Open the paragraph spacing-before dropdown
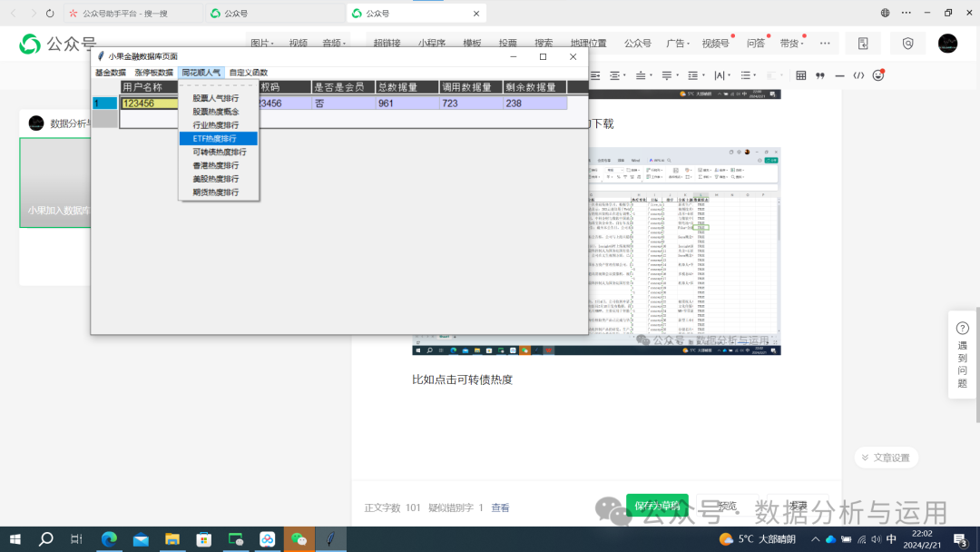980x552 pixels. click(x=643, y=75)
